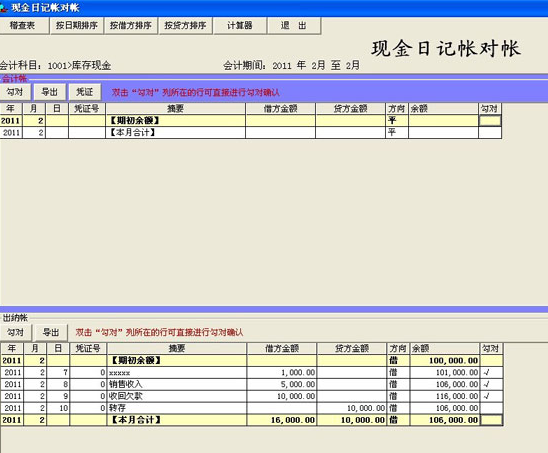Sort by credit using 按贷方排序
This screenshot has width=548, height=453.
point(186,26)
